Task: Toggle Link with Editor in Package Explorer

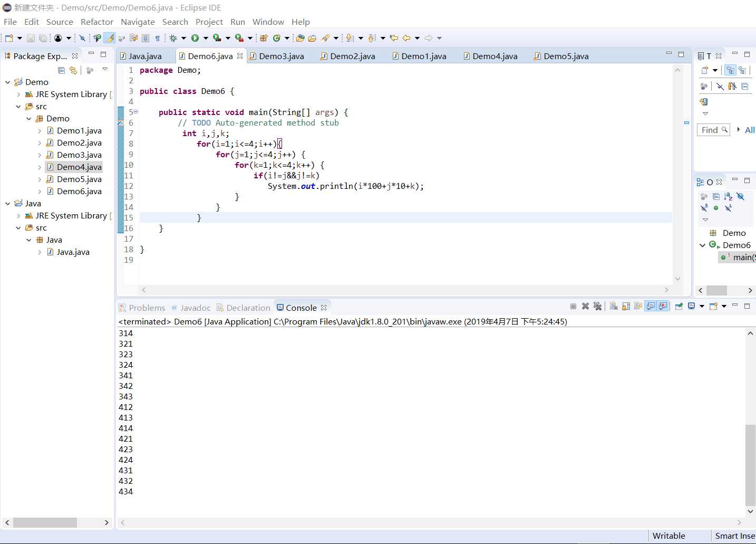Action: click(73, 70)
